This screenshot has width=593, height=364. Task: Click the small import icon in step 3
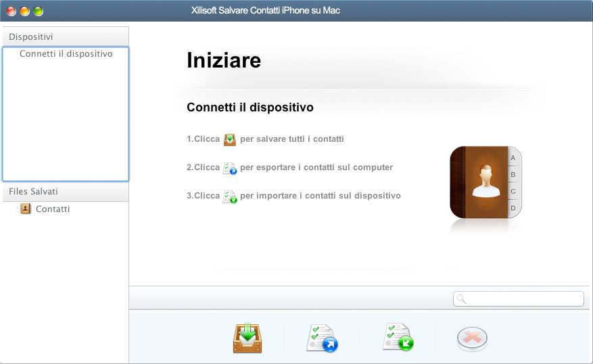click(230, 197)
